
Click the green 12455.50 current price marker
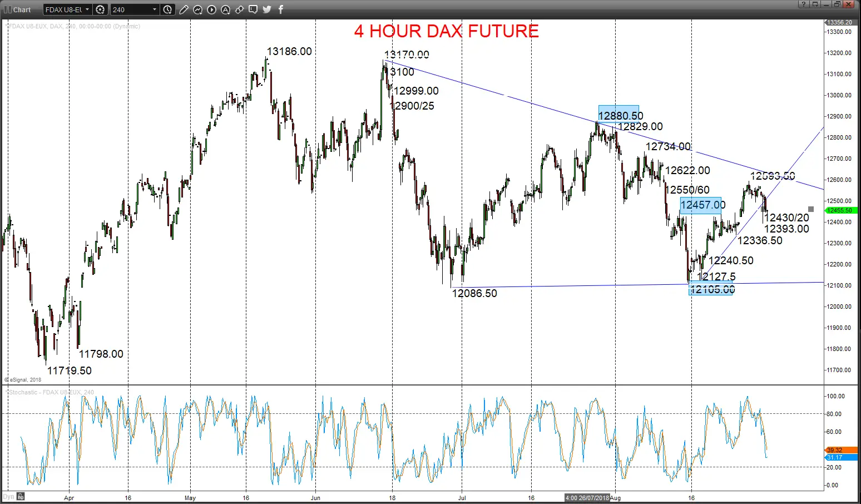tap(840, 210)
